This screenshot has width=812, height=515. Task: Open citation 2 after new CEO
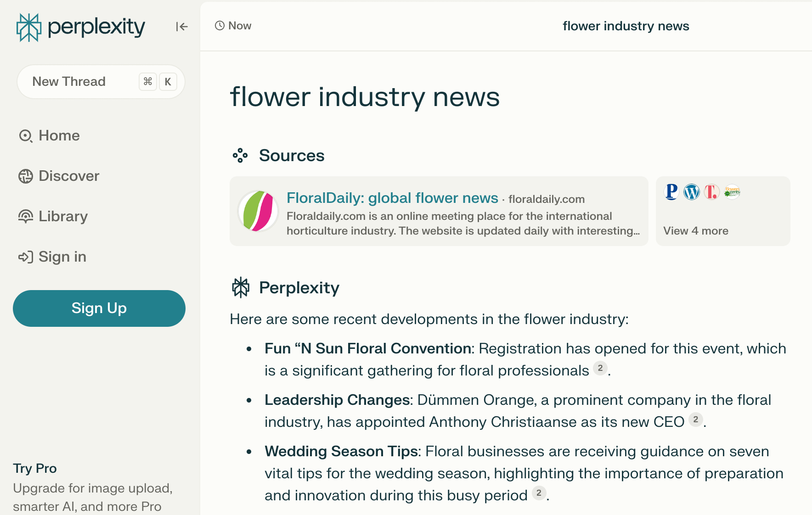(696, 420)
